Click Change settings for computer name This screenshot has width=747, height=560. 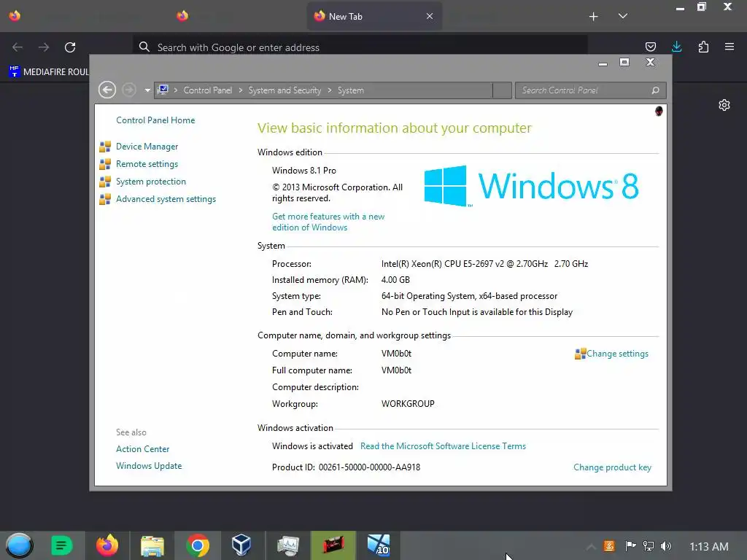(617, 354)
